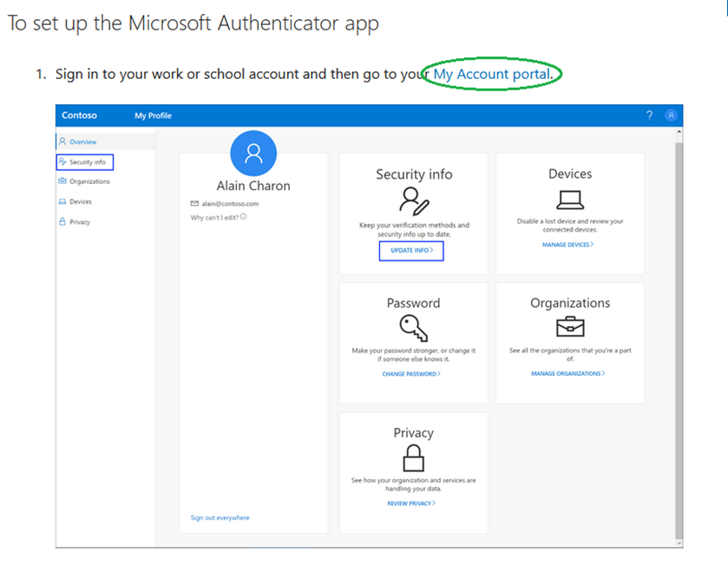The width and height of the screenshot is (728, 572).
Task: Click the Sign out everywhere link
Action: 220,517
